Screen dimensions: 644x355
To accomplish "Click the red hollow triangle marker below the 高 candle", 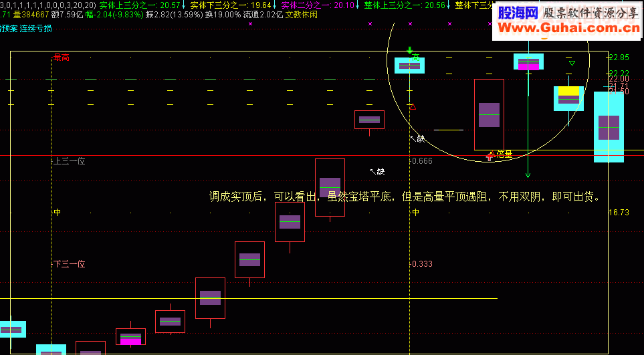I will tap(413, 107).
